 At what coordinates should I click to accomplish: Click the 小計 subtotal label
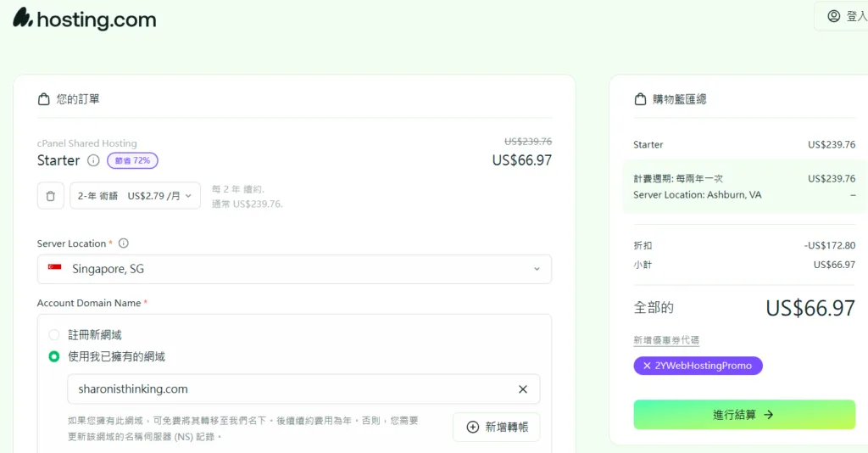643,265
